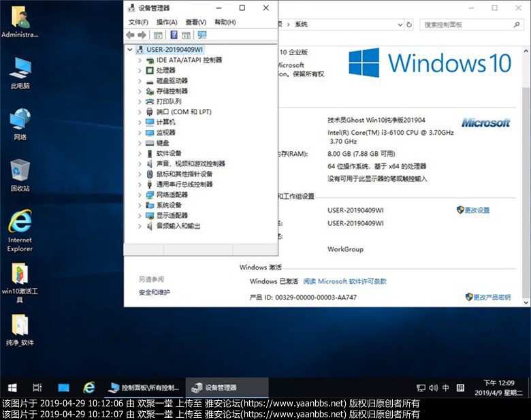Open the 文件(F) menu
531x420 pixels.
[138, 22]
